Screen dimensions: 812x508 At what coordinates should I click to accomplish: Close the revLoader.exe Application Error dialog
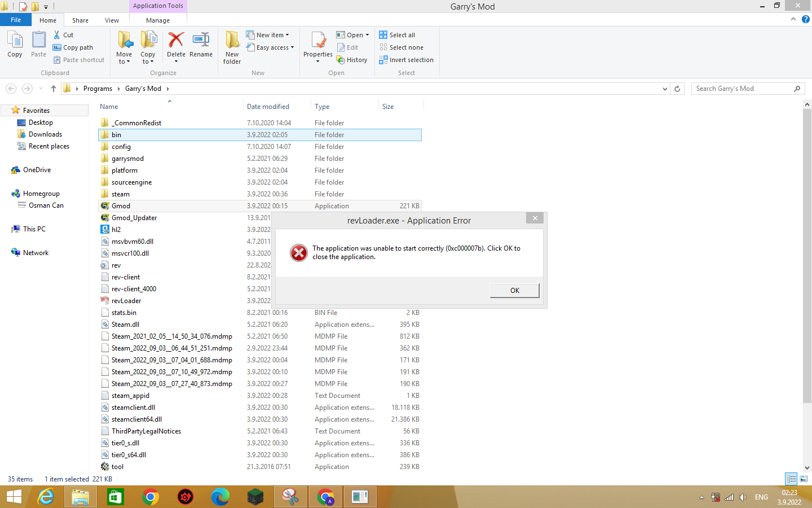535,218
